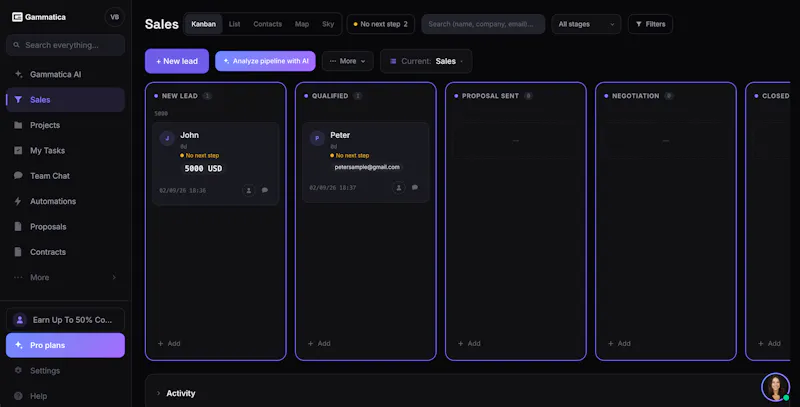Add a card in Negotiation column

(619, 344)
